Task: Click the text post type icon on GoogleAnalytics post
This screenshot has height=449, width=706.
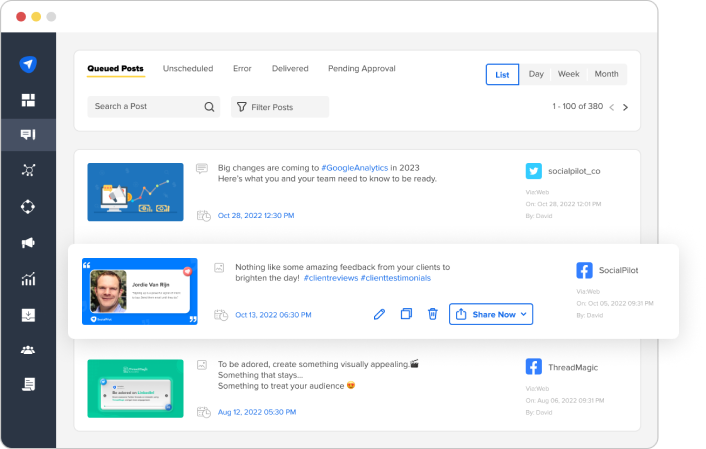Action: pos(202,168)
